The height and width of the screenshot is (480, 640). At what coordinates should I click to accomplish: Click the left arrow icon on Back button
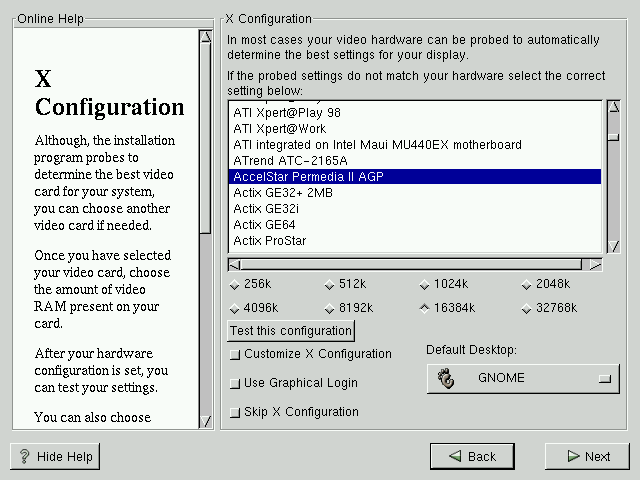point(455,456)
